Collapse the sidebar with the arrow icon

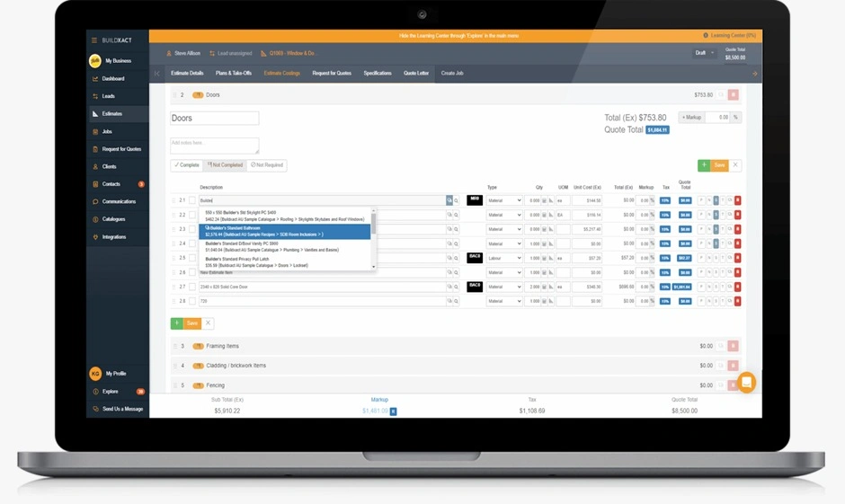[157, 74]
